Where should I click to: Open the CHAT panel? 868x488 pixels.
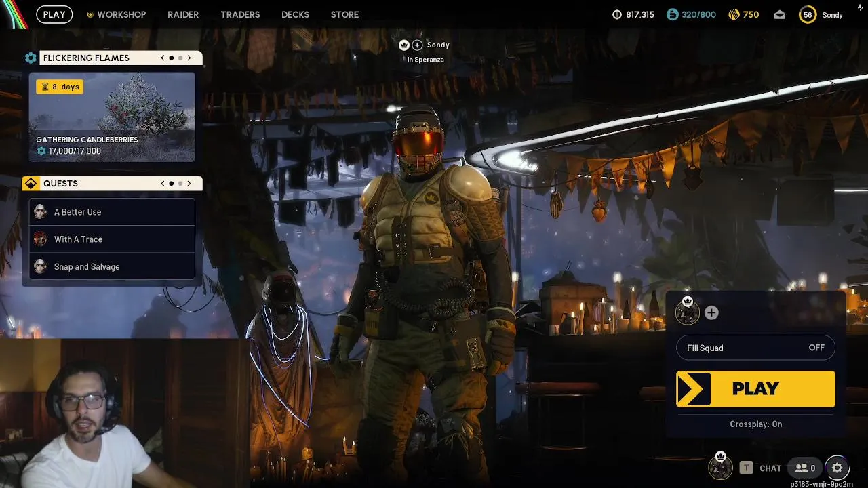(x=770, y=468)
